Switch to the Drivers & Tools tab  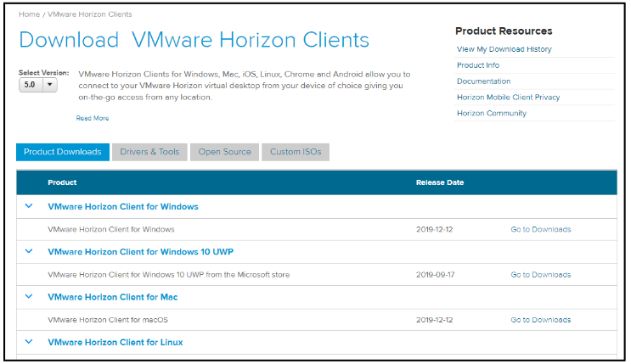click(149, 152)
